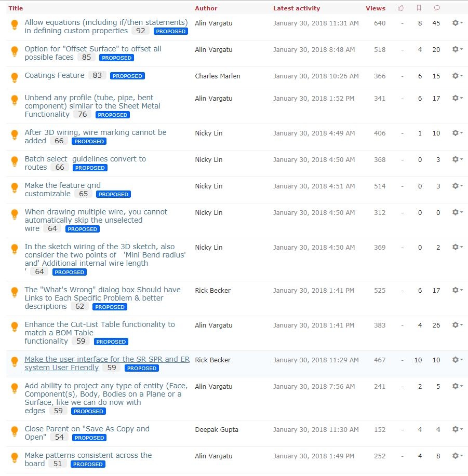
Task: Click lightbulb icon beside 'Offset Surface' idea
Action: pos(14,51)
